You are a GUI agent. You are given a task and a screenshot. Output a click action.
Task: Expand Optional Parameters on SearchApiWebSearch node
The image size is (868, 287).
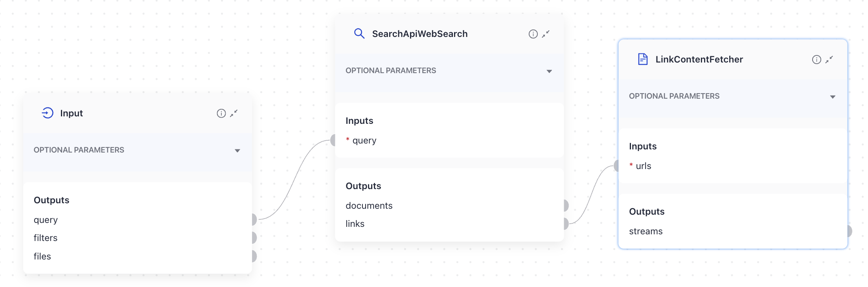[x=550, y=71]
